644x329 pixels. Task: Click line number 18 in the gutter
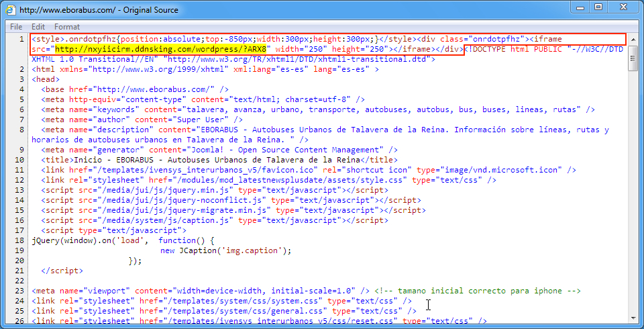tap(19, 240)
